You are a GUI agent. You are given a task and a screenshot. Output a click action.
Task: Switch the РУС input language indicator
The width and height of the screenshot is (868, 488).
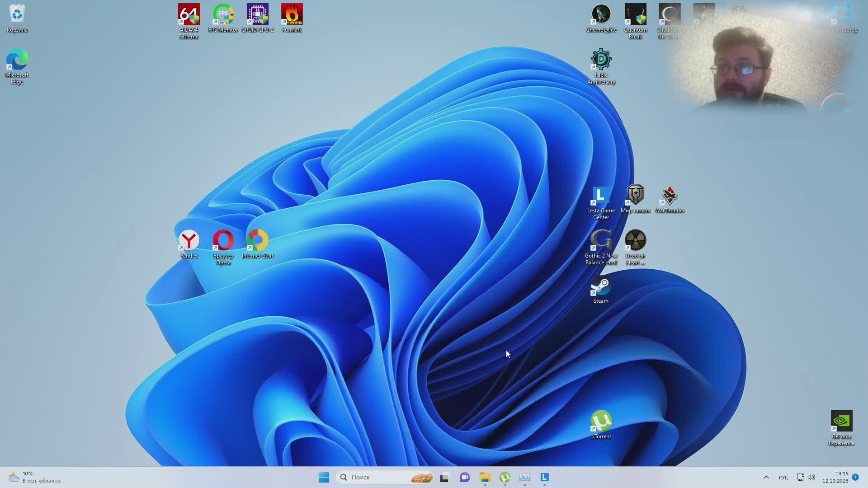[783, 477]
